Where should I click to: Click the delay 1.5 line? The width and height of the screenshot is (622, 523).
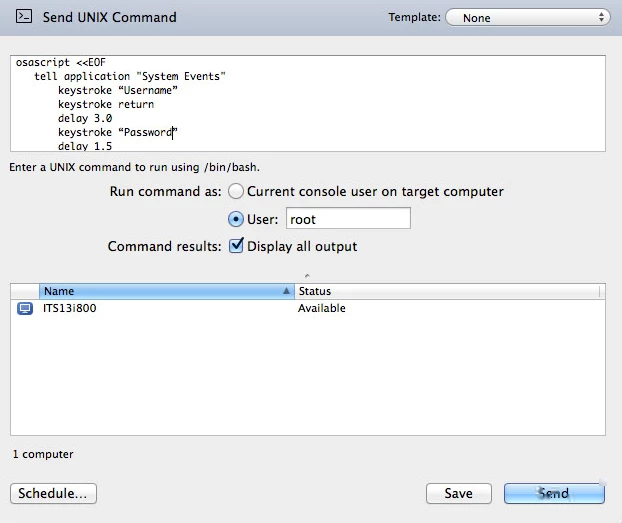point(85,146)
